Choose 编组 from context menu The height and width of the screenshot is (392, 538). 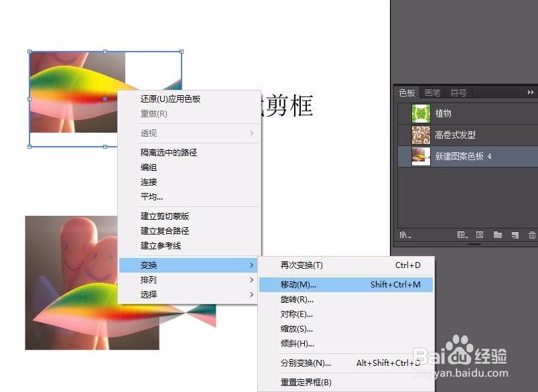190,167
